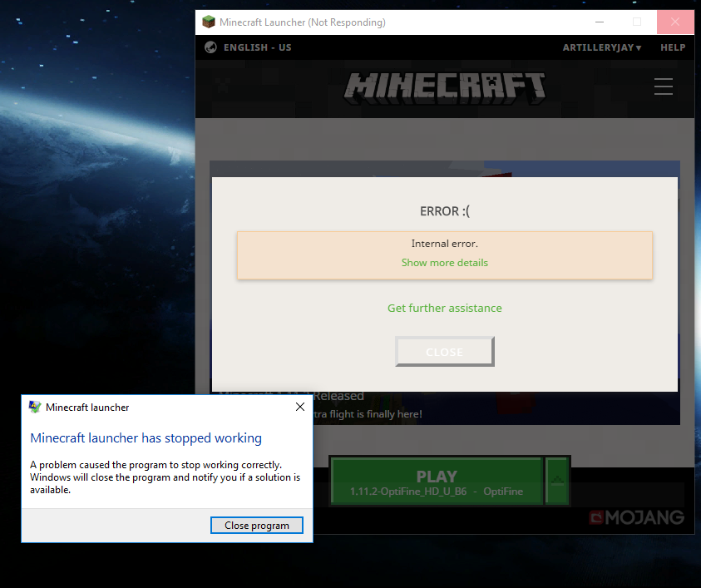Viewport: 701px width, 588px height.
Task: Click the globe language icon
Action: click(210, 47)
